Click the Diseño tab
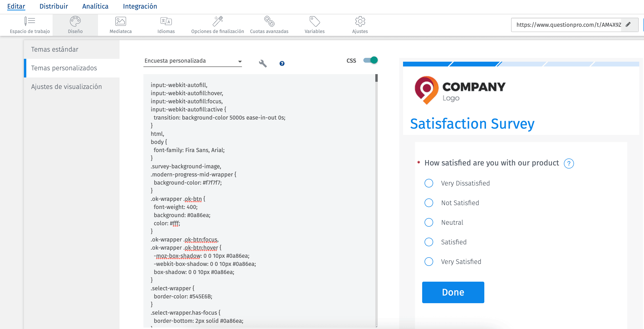The image size is (644, 329). pyautogui.click(x=76, y=25)
